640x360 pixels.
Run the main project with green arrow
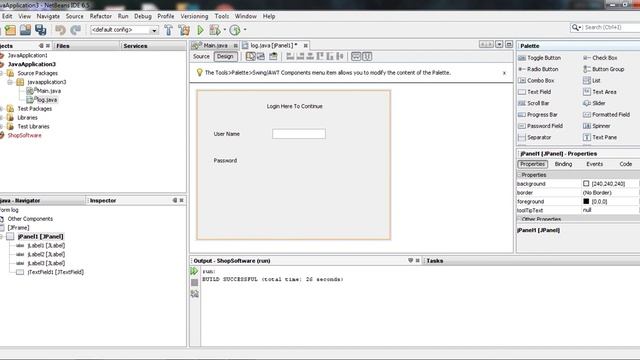tap(200, 30)
